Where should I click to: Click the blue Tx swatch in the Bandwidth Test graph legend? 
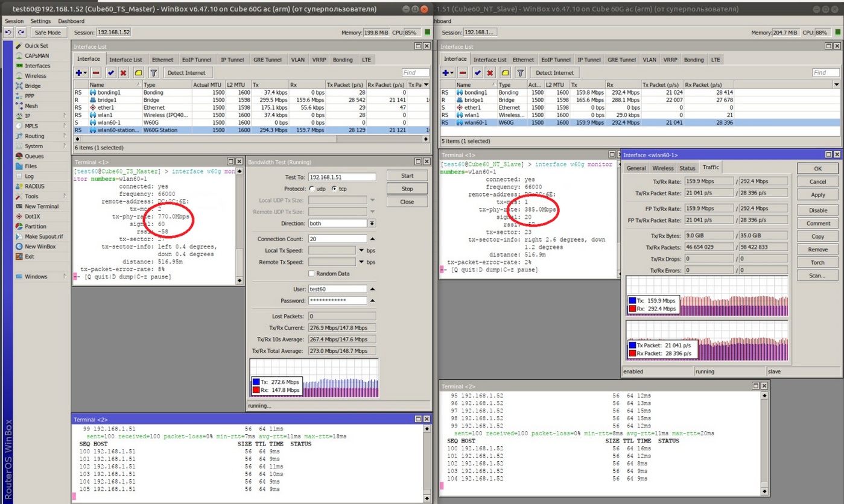coord(256,382)
